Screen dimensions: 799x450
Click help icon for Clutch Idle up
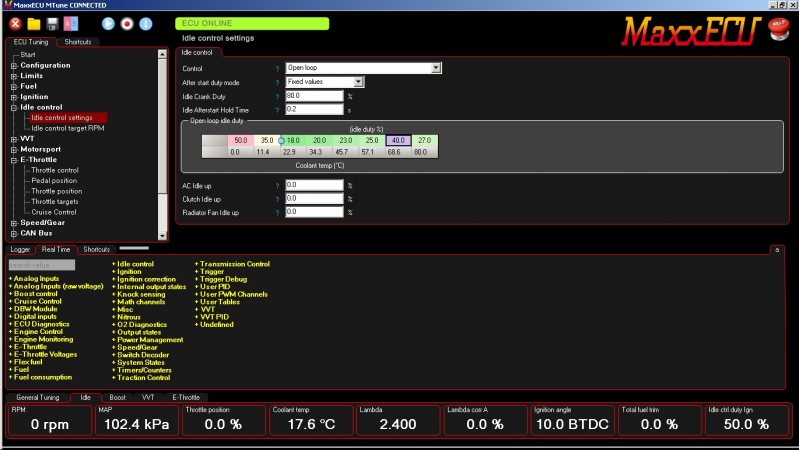(278, 199)
